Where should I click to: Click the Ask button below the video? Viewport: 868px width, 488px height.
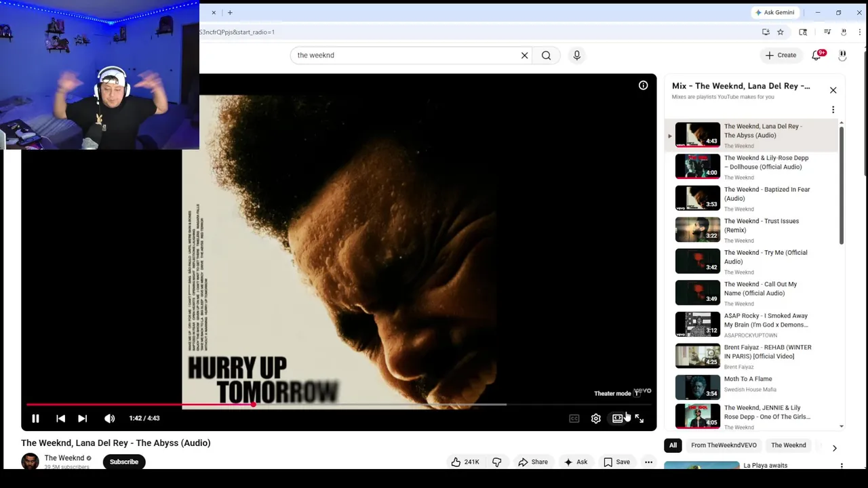[x=575, y=462]
